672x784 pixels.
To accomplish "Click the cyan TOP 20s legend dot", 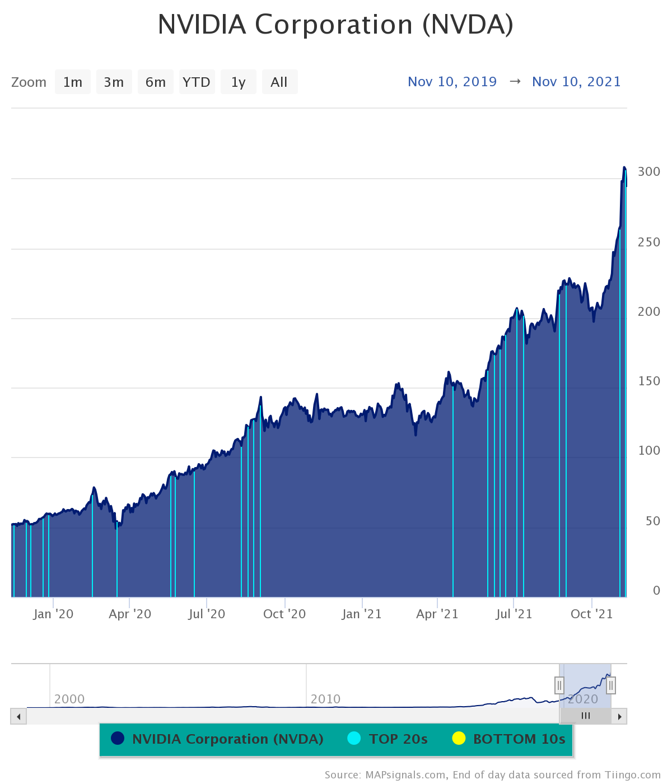I will (354, 738).
